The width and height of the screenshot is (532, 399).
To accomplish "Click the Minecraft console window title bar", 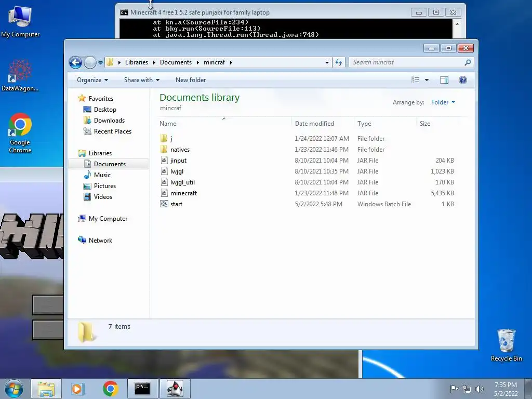I will (x=264, y=12).
